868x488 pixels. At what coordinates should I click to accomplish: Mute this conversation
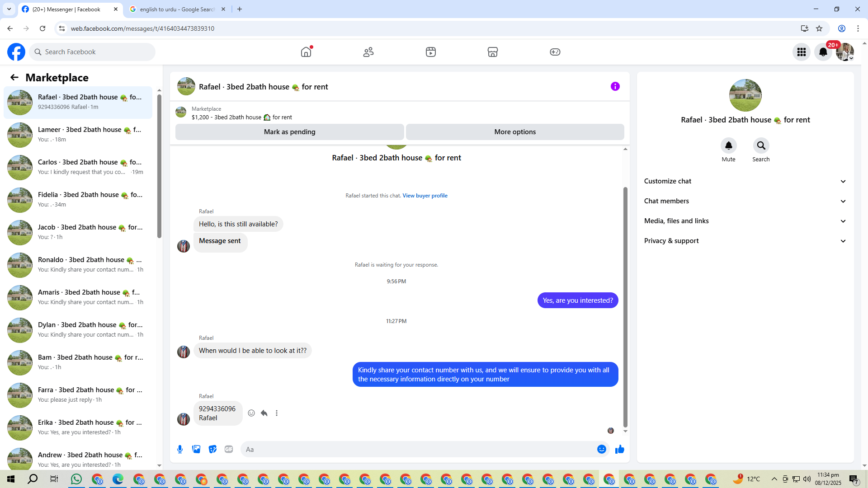pos(729,145)
